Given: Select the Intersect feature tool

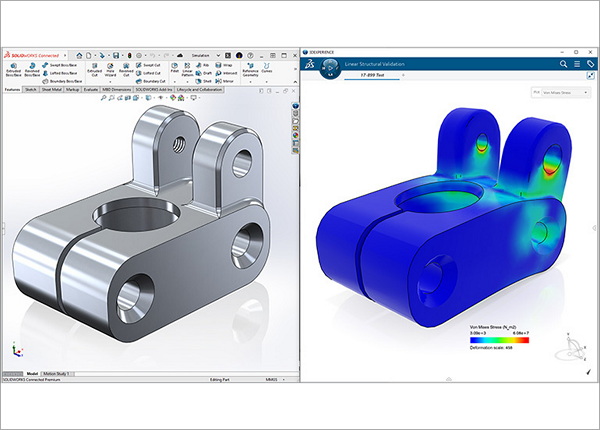Looking at the screenshot, I should coord(226,73).
